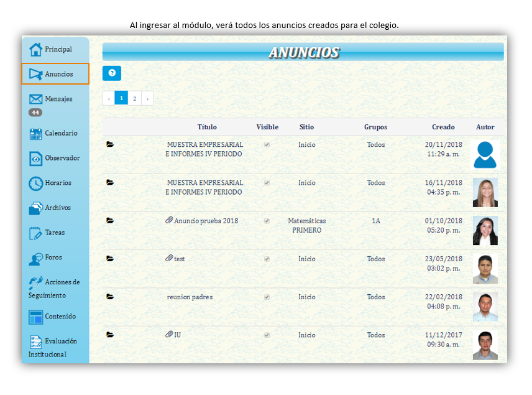Click author photo for IU announcement
This screenshot has width=532, height=395.
pos(485,345)
